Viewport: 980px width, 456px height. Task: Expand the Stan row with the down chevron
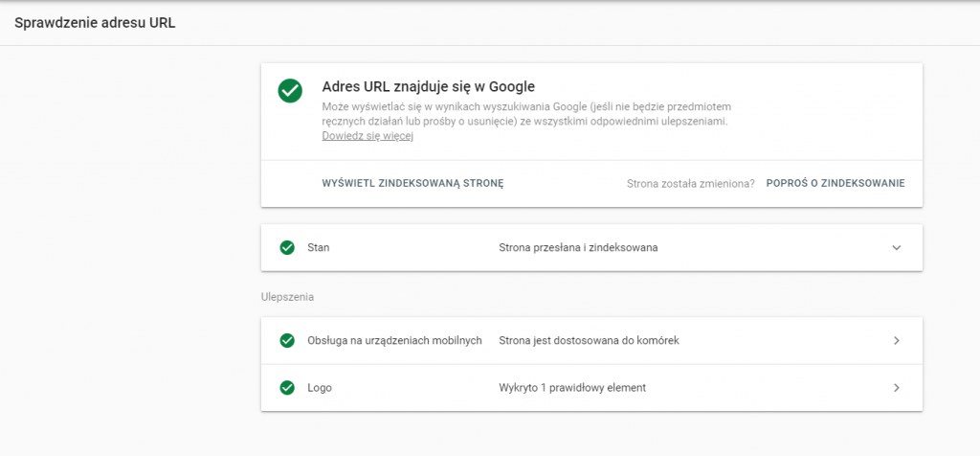click(897, 247)
